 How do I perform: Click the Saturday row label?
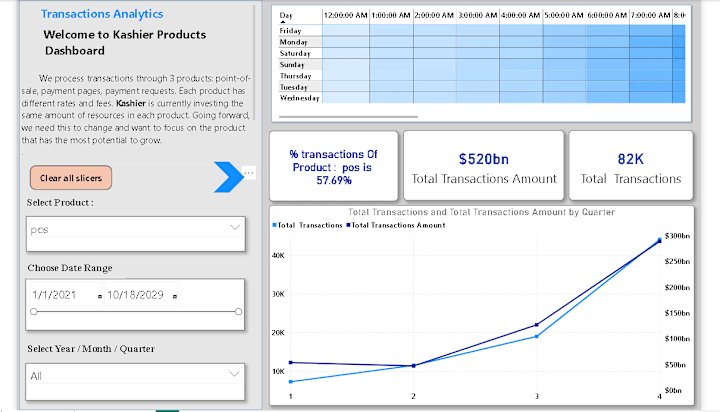[295, 53]
